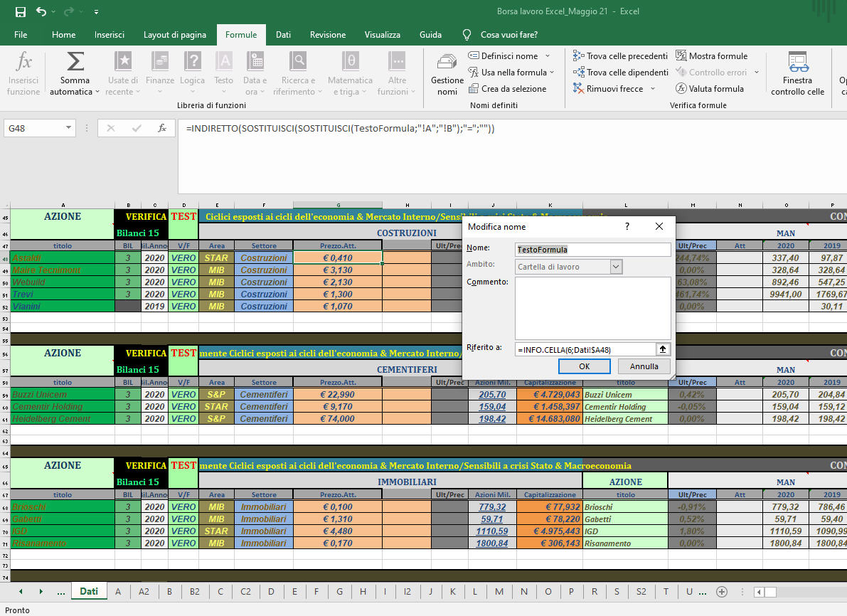
Task: Expand Controllo errori dropdown arrow
Action: click(x=756, y=73)
